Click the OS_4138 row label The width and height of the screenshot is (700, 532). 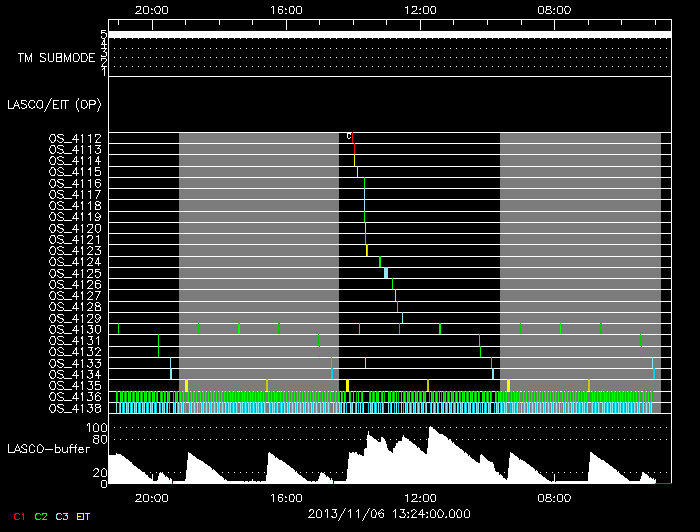click(x=75, y=408)
